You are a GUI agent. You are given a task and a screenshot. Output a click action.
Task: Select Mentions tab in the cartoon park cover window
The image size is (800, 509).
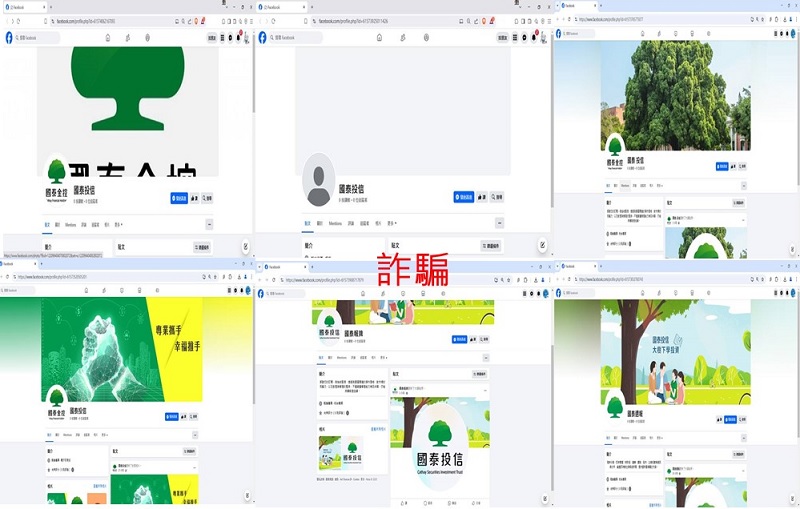point(625,438)
